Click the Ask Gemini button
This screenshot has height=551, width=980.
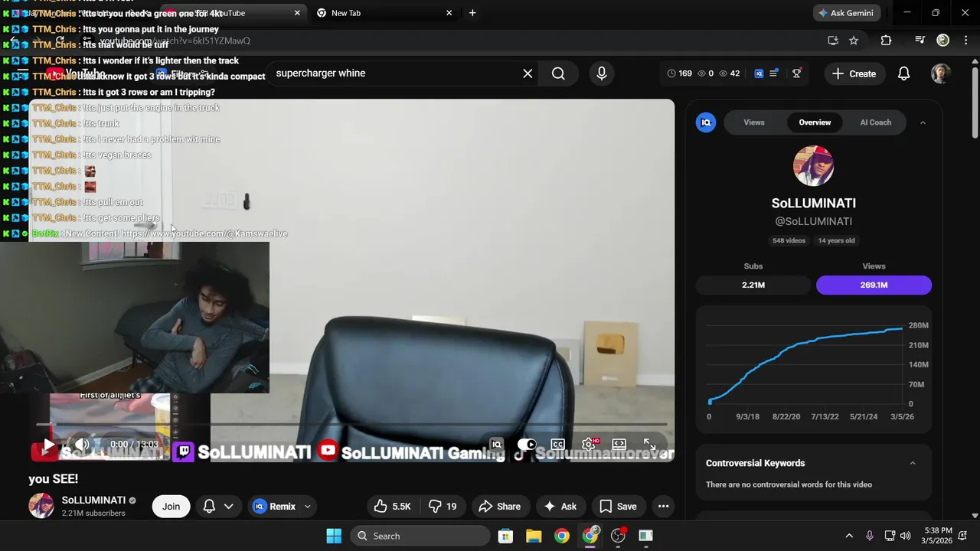(x=846, y=13)
